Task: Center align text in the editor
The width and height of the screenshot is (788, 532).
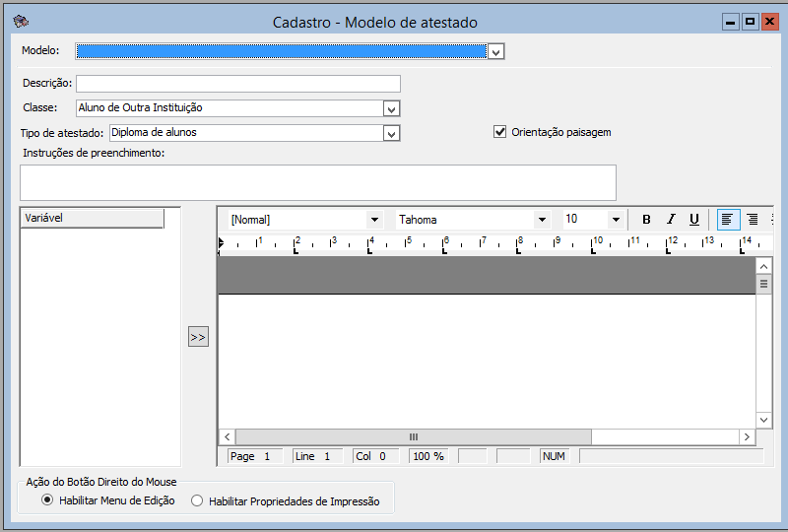Action: click(753, 220)
